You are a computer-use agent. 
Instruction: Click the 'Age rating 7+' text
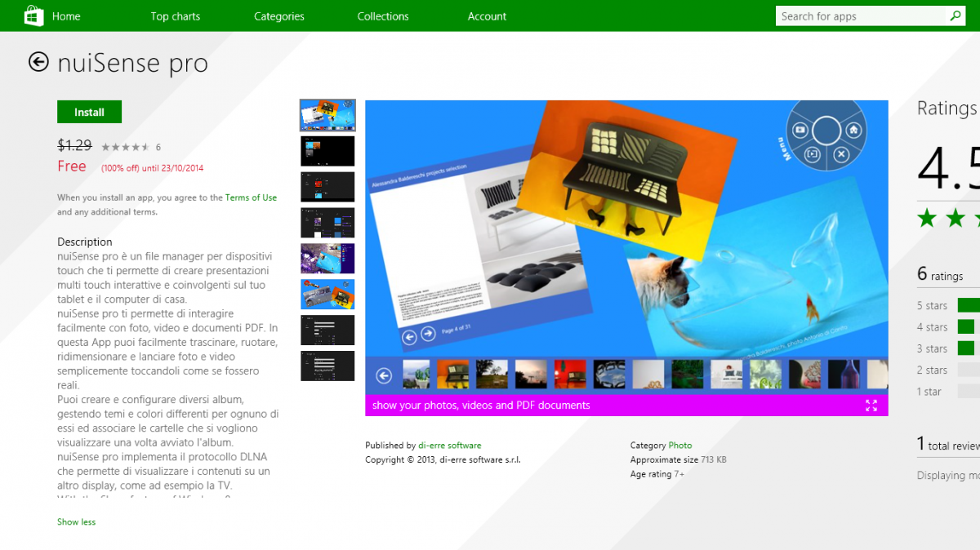[x=657, y=474]
